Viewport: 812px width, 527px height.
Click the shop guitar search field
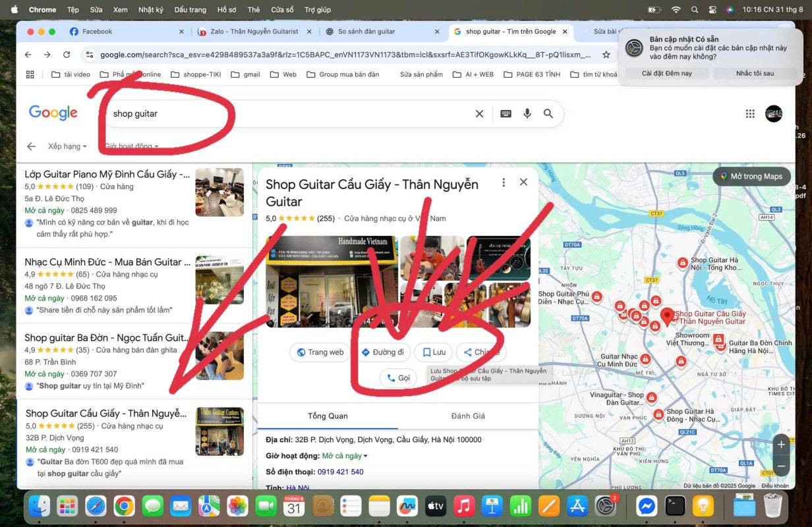290,113
